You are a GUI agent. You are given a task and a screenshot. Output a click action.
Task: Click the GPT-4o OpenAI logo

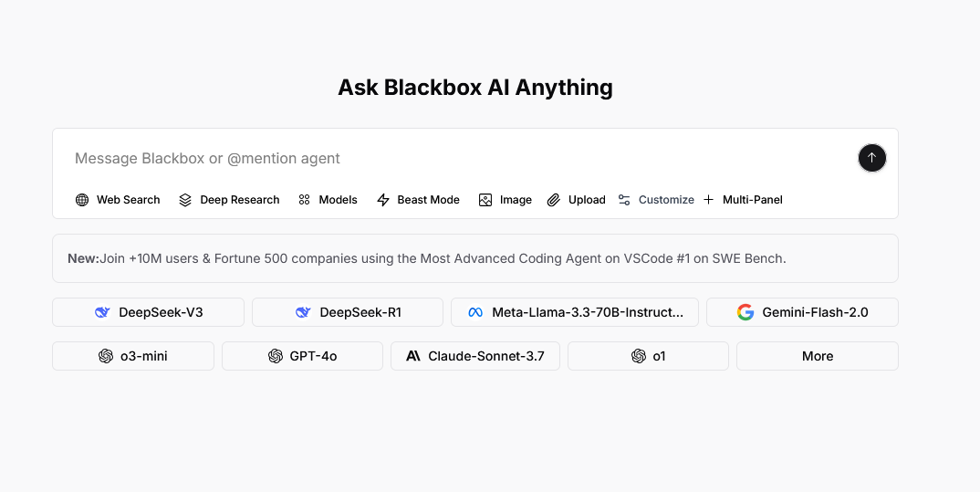click(x=275, y=356)
